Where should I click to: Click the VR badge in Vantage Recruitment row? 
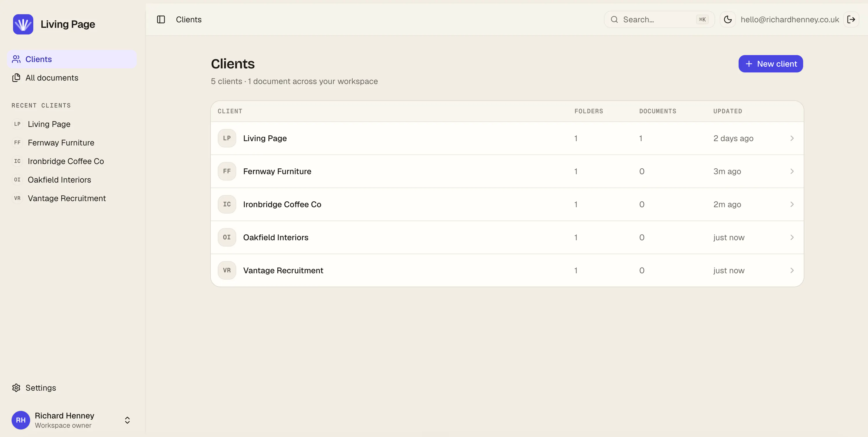[227, 270]
